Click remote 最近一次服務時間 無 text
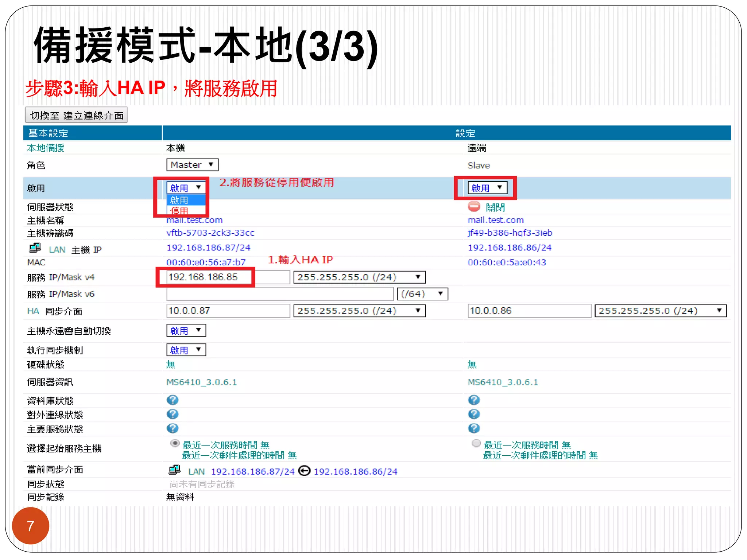The width and height of the screenshot is (747, 560). 527,445
